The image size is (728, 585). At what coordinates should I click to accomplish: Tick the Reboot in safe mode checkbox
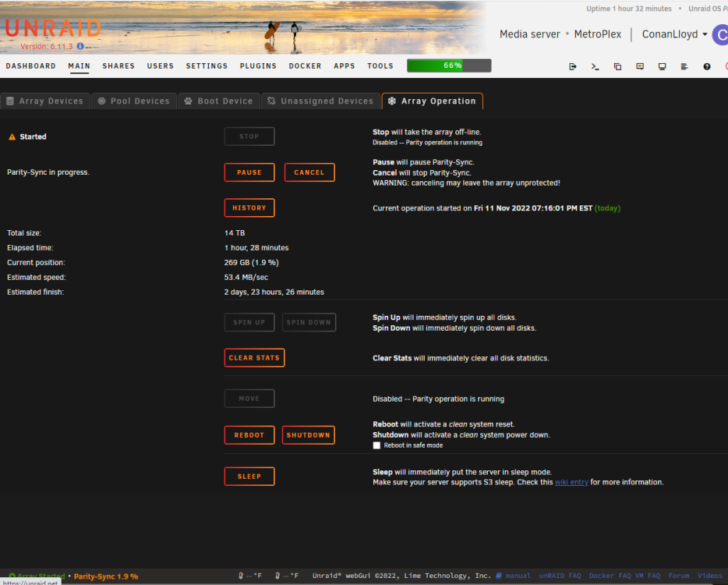(x=376, y=445)
